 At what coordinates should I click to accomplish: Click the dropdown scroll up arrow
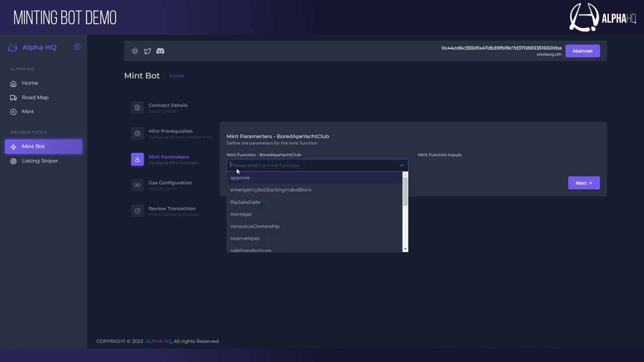[x=405, y=174]
